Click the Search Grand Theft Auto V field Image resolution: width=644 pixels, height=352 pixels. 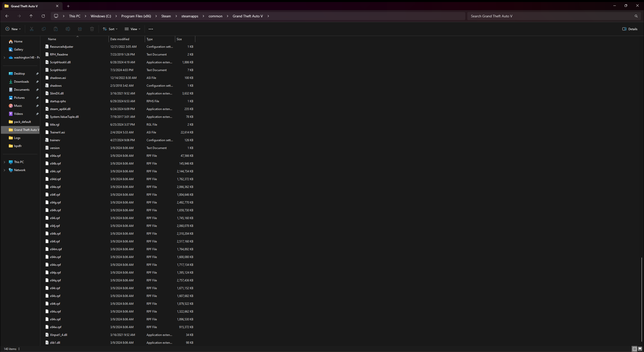coord(550,16)
